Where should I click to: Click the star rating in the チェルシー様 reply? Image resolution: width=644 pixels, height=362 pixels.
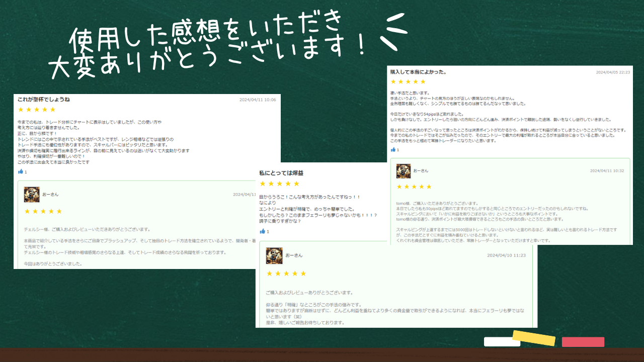pos(43,212)
